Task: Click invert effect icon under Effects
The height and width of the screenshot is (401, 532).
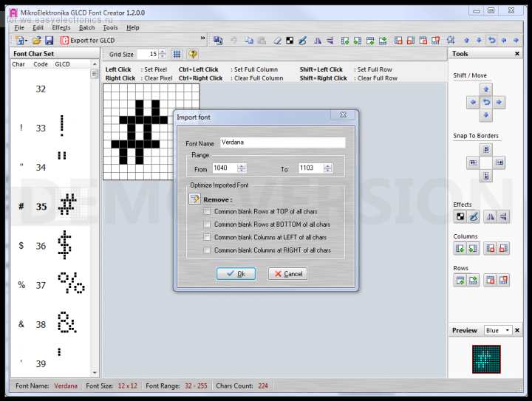Action: (460, 216)
